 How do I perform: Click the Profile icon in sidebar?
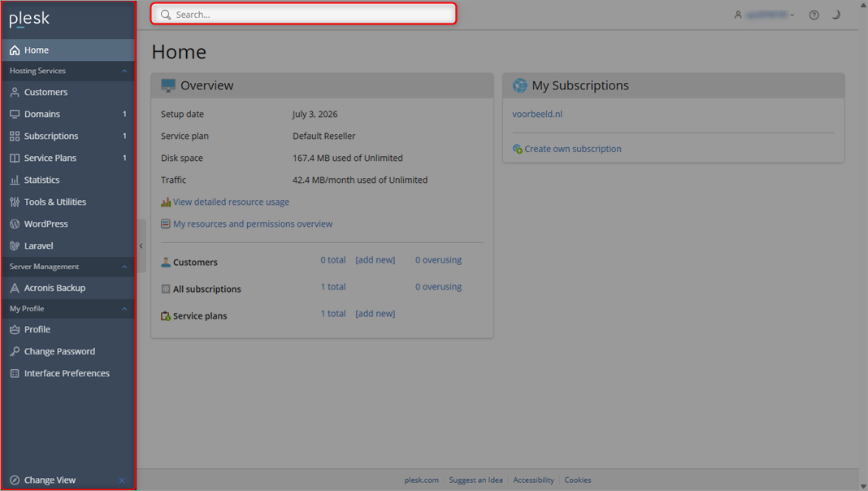tap(15, 329)
